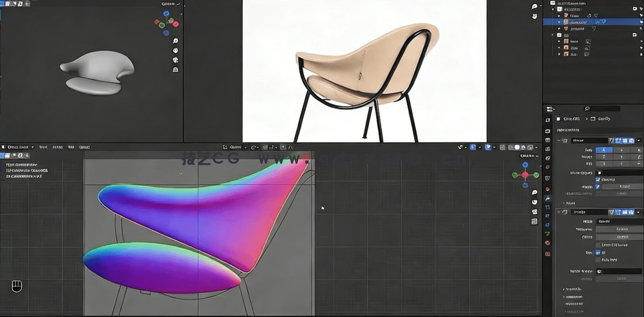Open the Add menu in the viewport header
Screen dimensions: 644x317
click(71, 147)
